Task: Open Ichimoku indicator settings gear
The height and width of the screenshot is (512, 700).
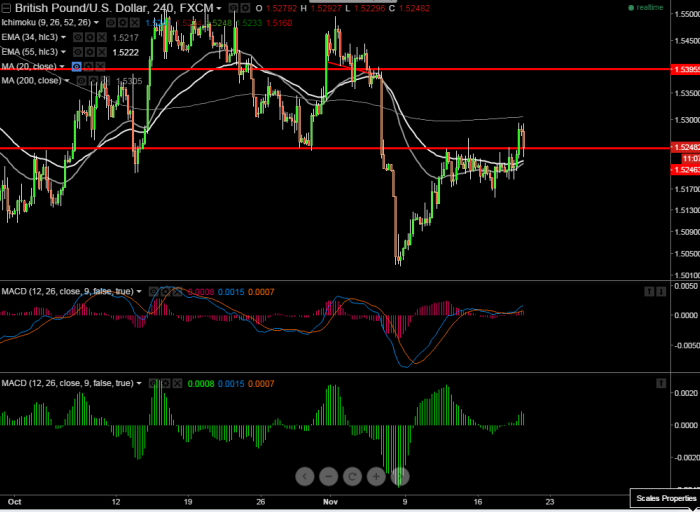Action: [123, 22]
